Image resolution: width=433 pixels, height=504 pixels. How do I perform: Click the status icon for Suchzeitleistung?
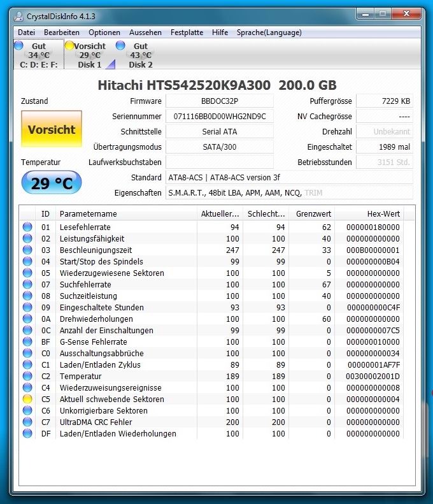[27, 296]
